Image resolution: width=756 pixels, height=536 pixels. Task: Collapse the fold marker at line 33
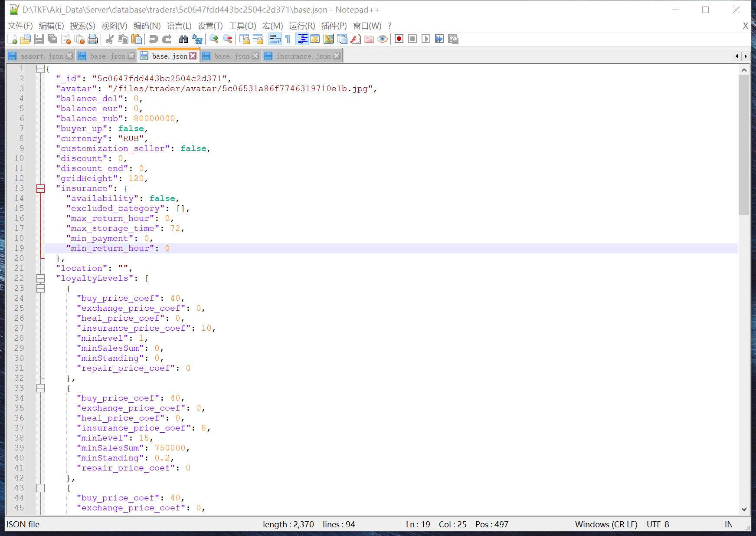click(40, 388)
